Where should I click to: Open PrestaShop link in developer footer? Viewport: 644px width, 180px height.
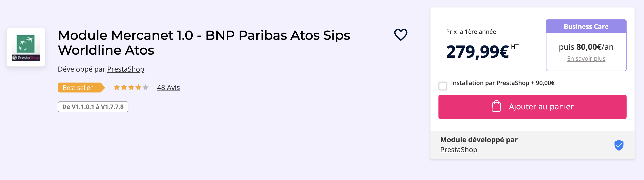459,150
